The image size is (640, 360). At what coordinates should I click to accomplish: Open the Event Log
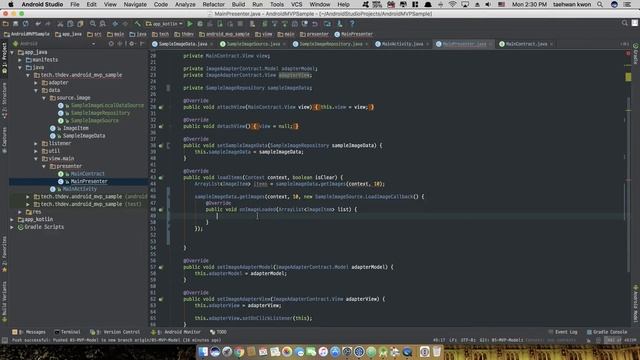tap(563, 332)
